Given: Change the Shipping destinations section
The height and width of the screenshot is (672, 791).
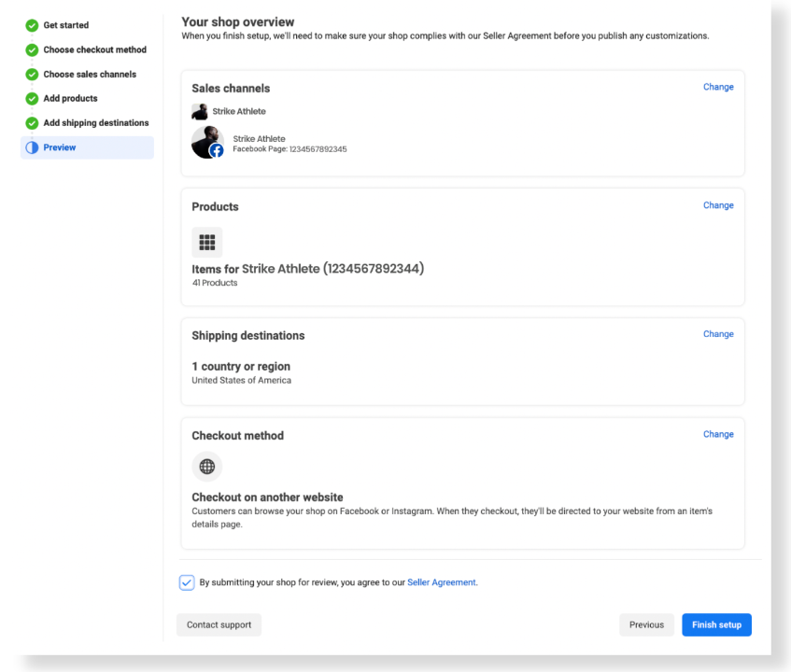Looking at the screenshot, I should coord(718,334).
